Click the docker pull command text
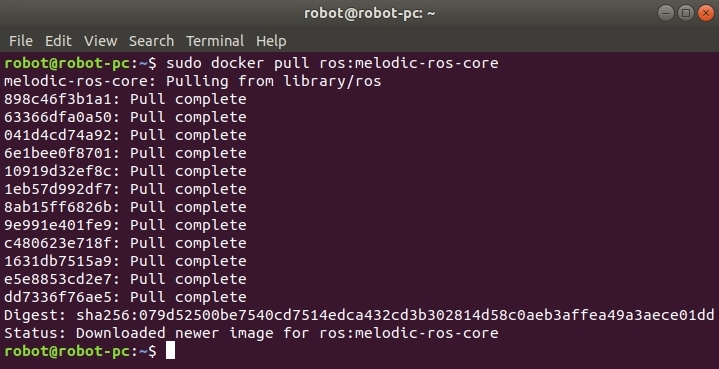 [332, 63]
